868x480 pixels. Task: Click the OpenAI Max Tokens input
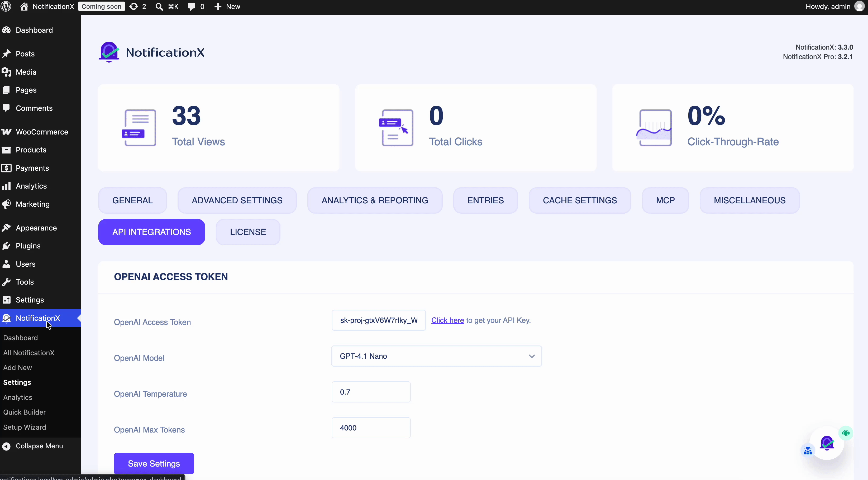coord(371,428)
